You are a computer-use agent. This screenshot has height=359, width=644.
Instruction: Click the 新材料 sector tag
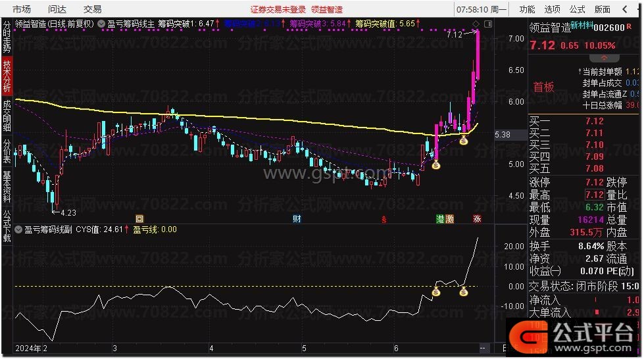tap(582, 26)
